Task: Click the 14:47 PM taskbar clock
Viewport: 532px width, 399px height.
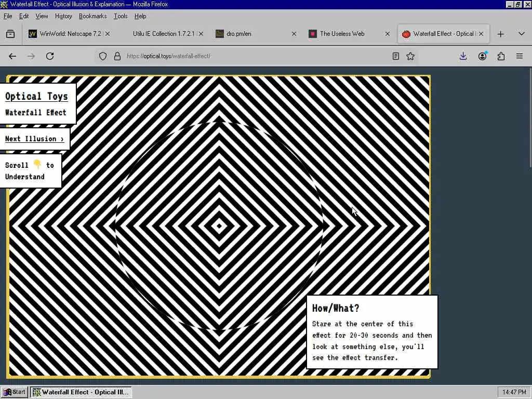Action: 514,392
